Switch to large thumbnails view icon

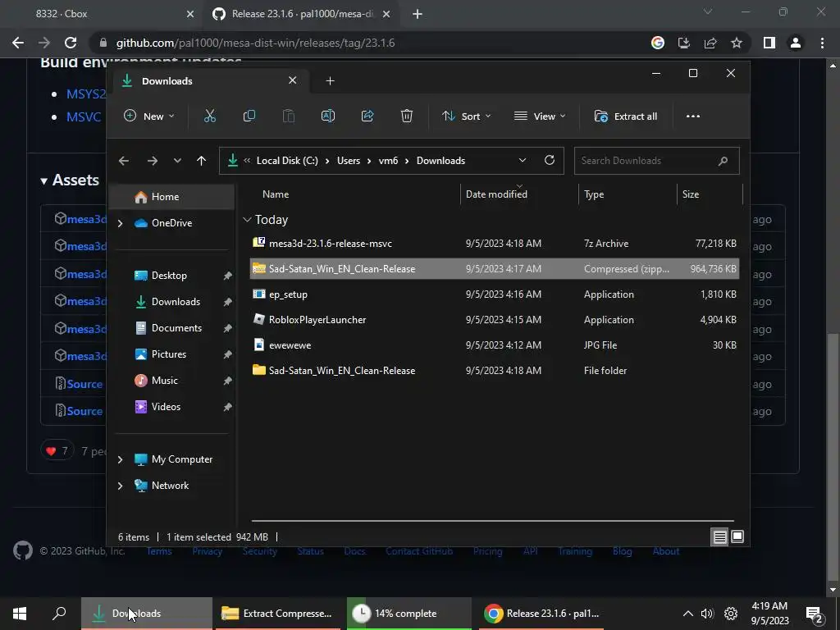[x=737, y=536]
